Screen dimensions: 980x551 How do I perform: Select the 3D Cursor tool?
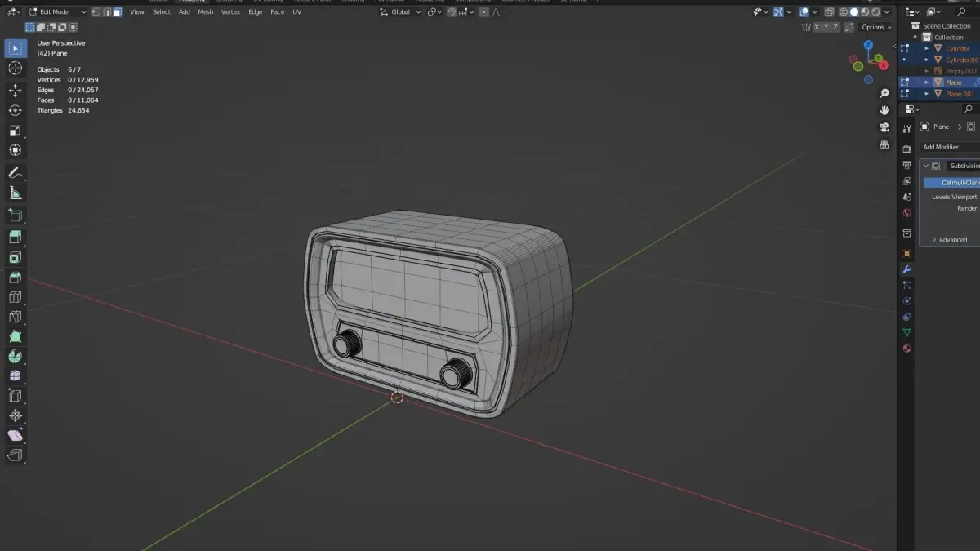(x=15, y=69)
